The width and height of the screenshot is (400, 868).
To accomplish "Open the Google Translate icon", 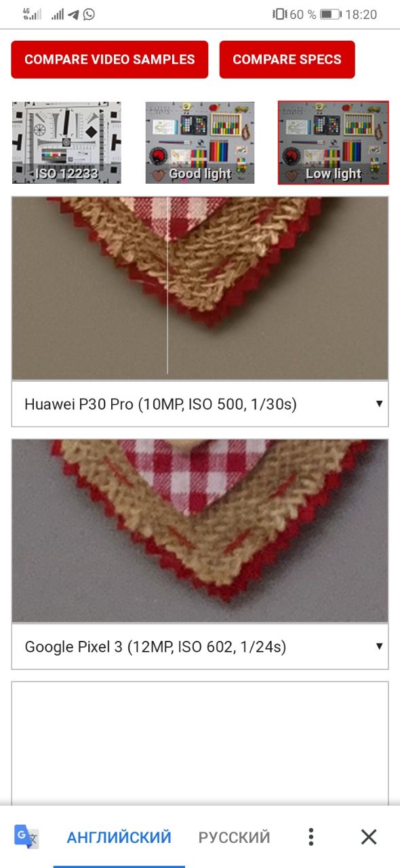I will (x=27, y=837).
